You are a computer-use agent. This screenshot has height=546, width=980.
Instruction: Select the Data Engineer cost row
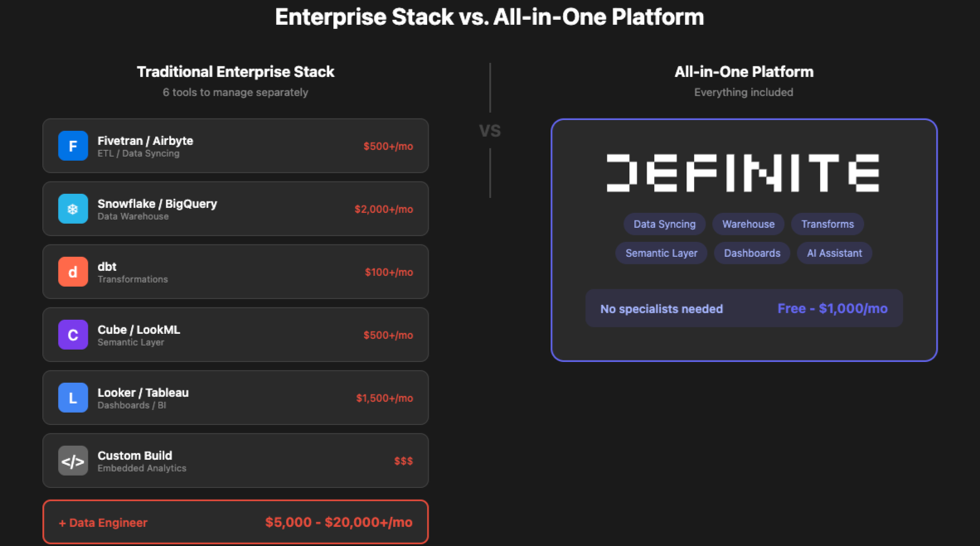pos(235,522)
